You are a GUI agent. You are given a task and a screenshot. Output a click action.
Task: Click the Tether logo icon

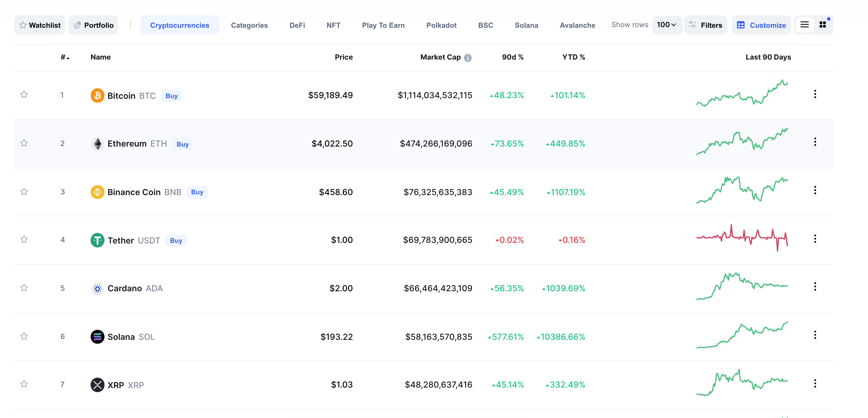pyautogui.click(x=97, y=240)
